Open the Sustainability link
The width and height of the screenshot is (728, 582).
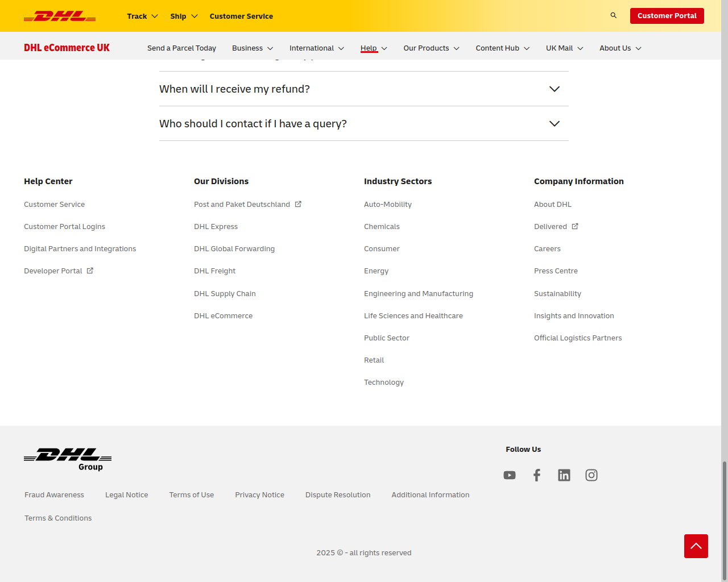558,293
